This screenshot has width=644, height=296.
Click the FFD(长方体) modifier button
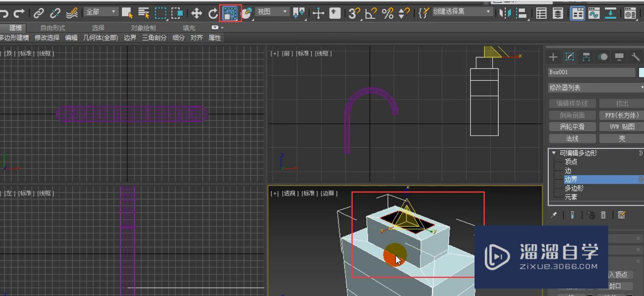[622, 115]
